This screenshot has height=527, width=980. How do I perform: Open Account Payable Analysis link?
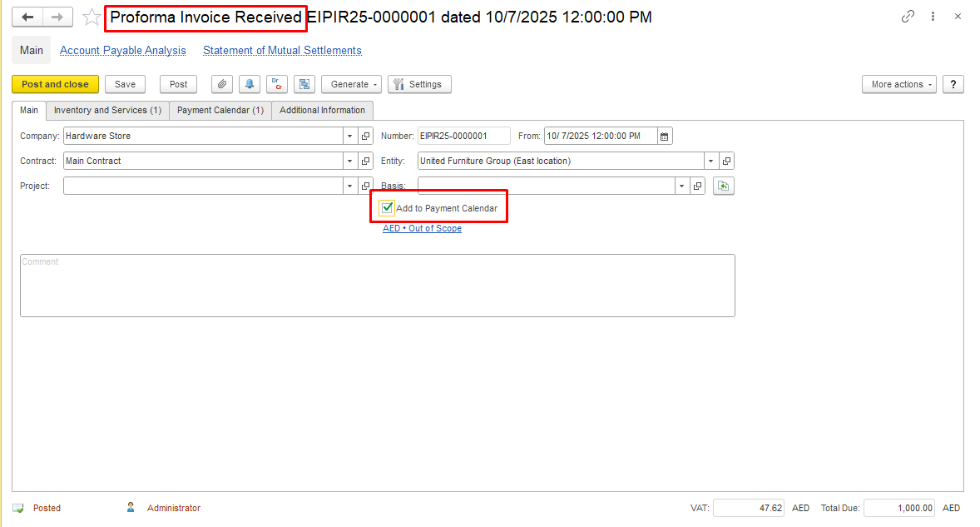click(x=123, y=51)
